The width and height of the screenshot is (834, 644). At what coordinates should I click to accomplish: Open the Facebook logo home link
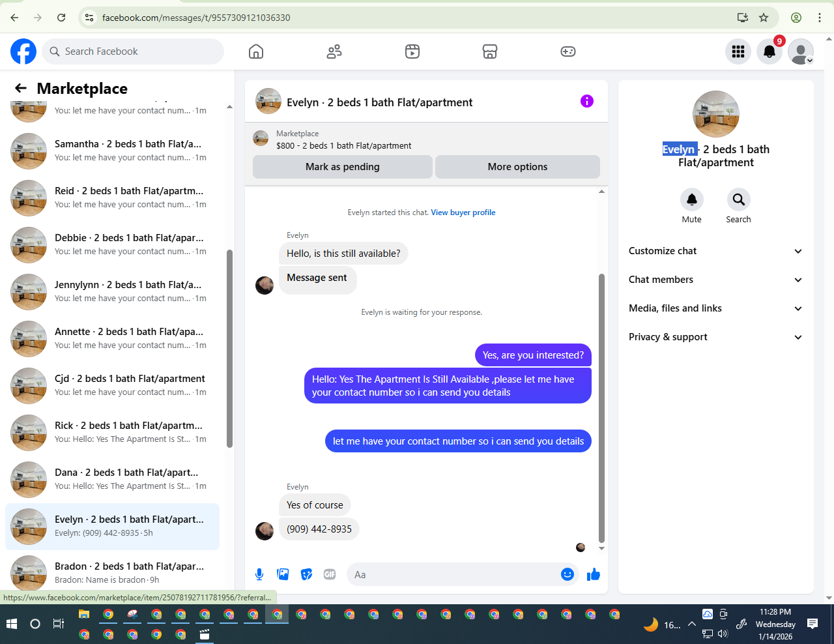click(23, 51)
